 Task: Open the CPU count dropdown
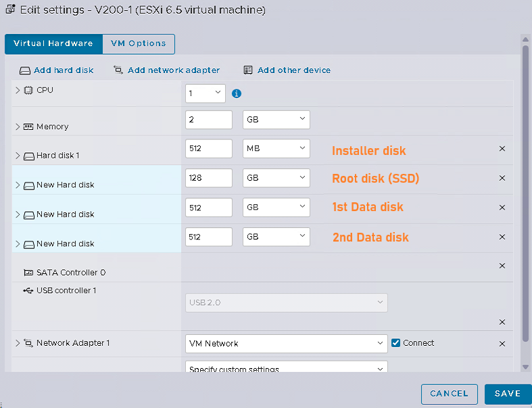(x=205, y=93)
